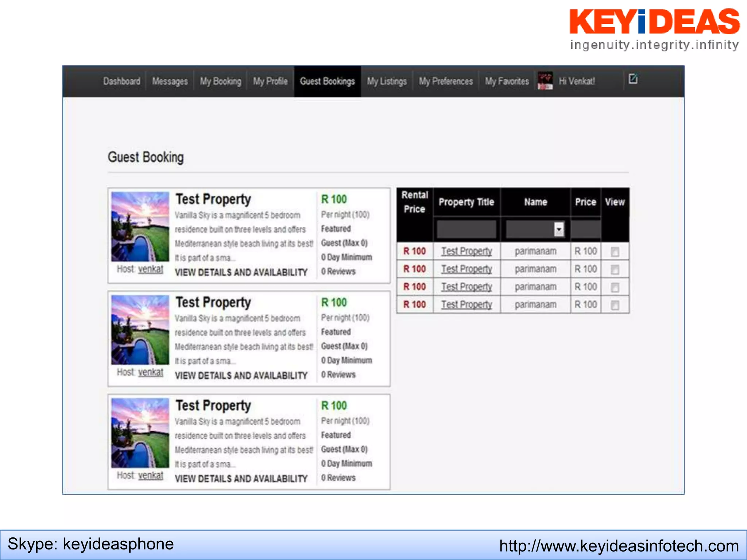Open the My Booking tab
Viewport: 747px width, 560px height.
click(x=220, y=81)
